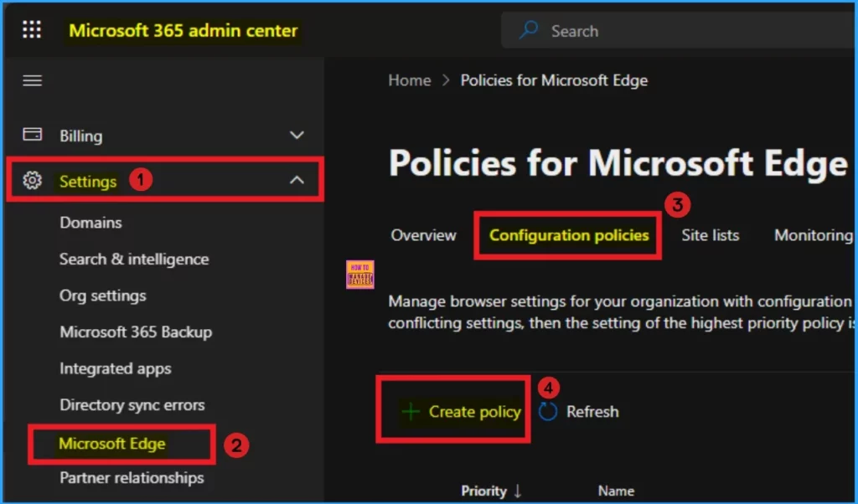
Task: Open Microsoft 365 Backup
Action: [136, 332]
